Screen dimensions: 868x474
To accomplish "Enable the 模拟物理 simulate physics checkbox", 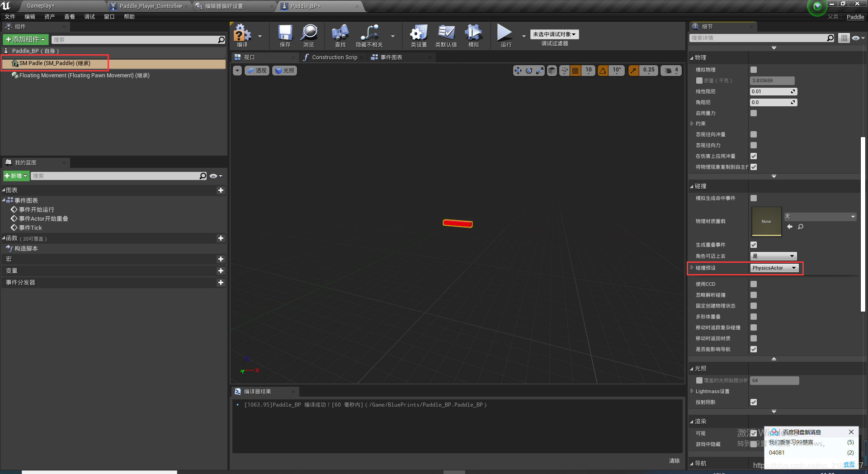I will (753, 70).
